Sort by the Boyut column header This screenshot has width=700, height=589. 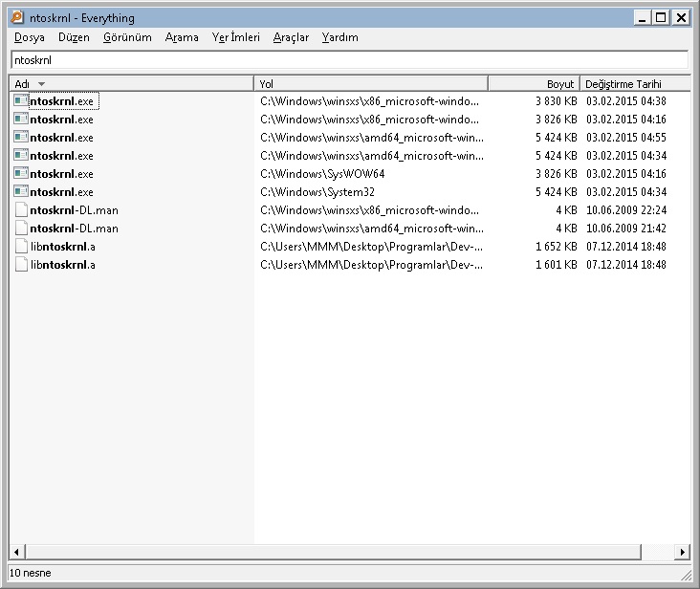tap(534, 84)
